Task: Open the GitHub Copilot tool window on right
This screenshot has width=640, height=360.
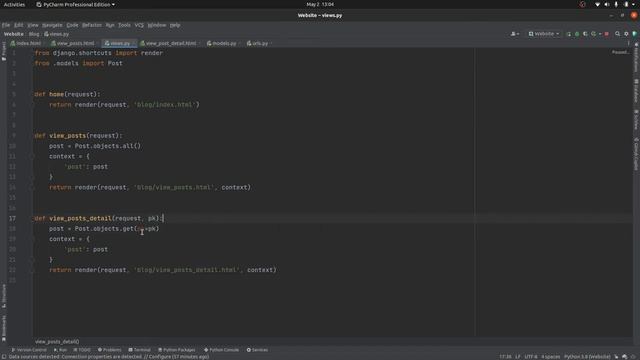Action: [636, 154]
